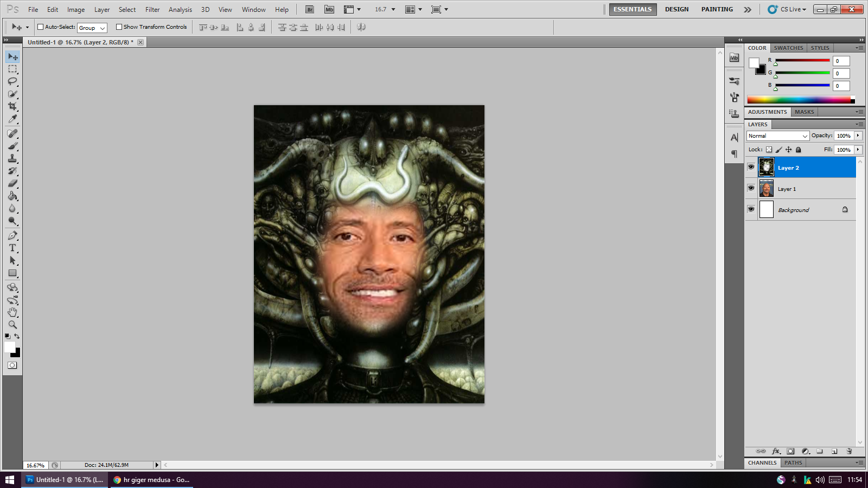Open the Layer menu
Viewport: 868px width, 488px height.
pyautogui.click(x=102, y=9)
